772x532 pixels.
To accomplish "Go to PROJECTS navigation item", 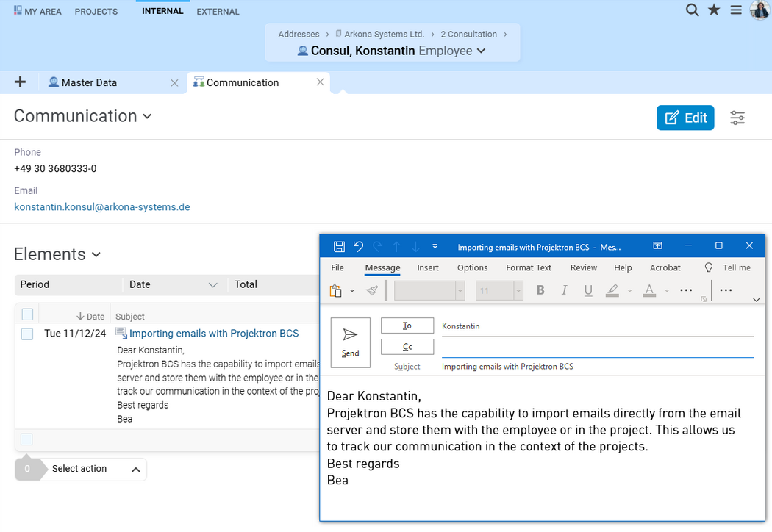I will pyautogui.click(x=96, y=11).
